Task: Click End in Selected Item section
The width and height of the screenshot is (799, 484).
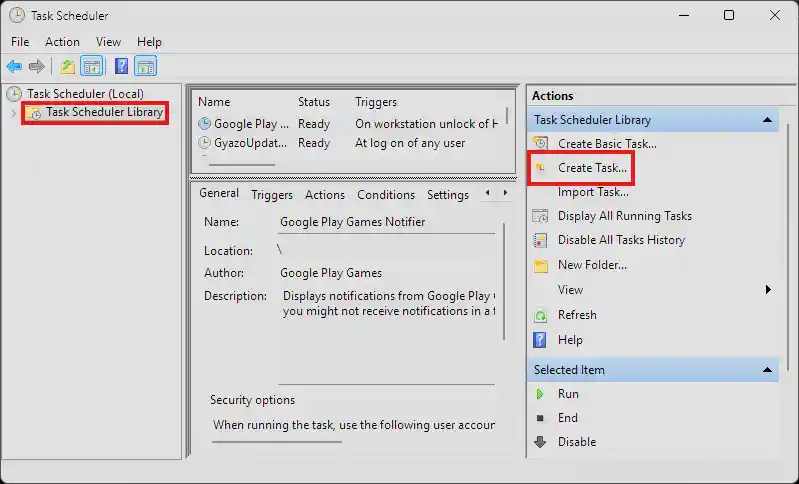Action: point(568,418)
